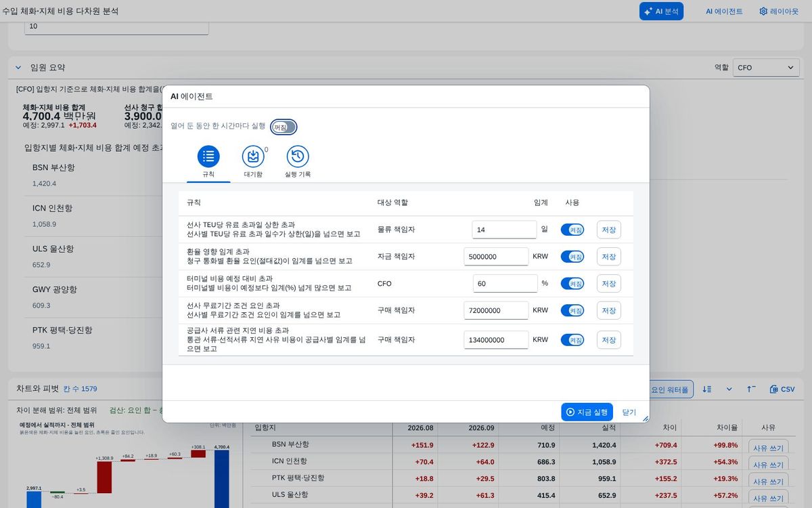The width and height of the screenshot is (812, 508).
Task: Click the 임계 column header in rules
Action: pos(541,203)
